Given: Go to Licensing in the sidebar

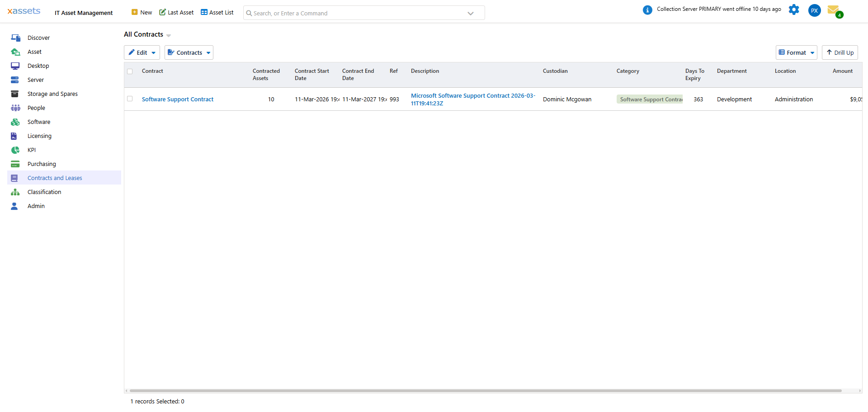Looking at the screenshot, I should click(x=39, y=136).
